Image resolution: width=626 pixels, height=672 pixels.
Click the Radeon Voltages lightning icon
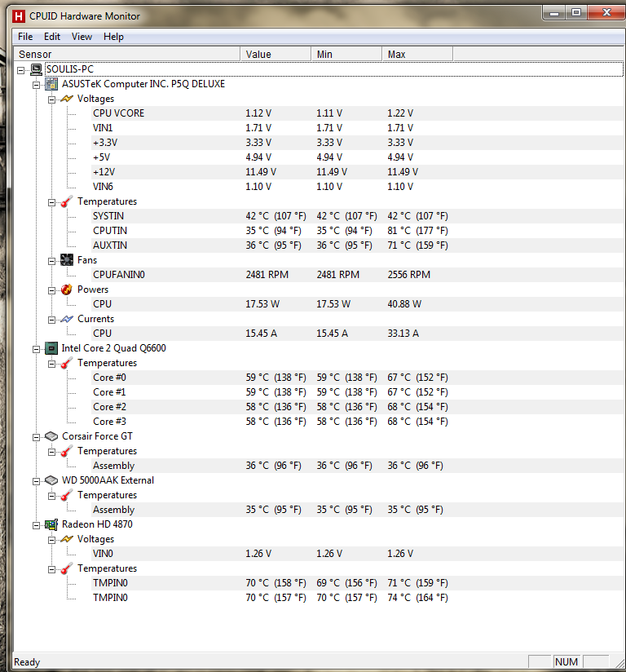click(x=67, y=540)
